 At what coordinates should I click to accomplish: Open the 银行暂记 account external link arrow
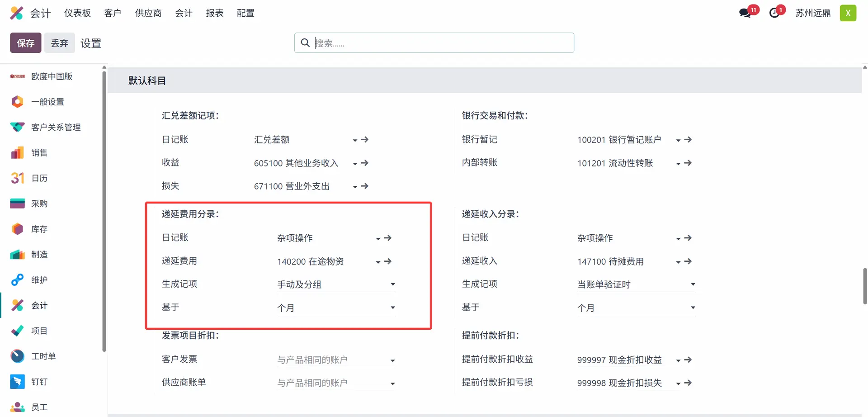[x=688, y=140]
